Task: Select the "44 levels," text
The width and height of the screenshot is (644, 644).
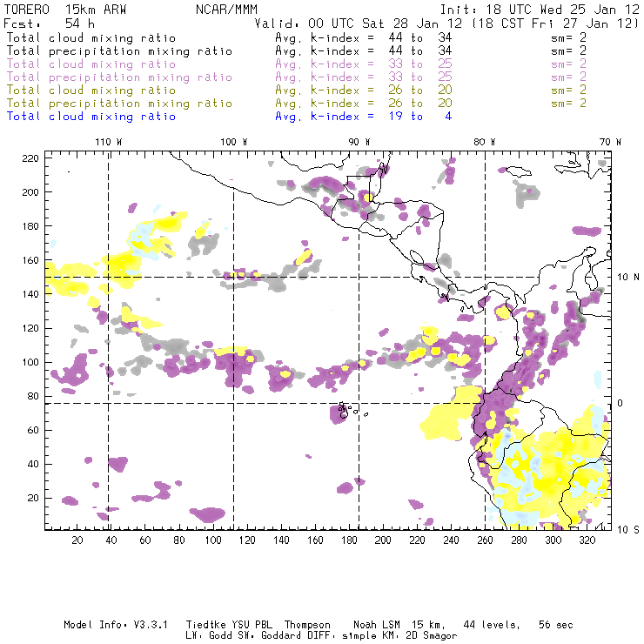Action: [x=492, y=625]
